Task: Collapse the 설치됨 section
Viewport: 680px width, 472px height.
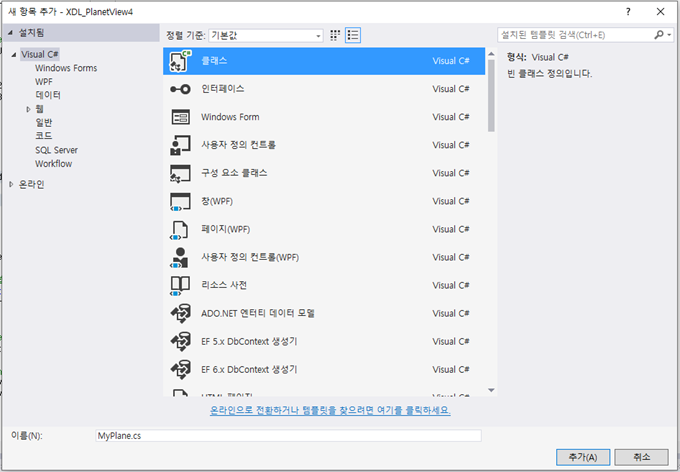Action: (10, 33)
